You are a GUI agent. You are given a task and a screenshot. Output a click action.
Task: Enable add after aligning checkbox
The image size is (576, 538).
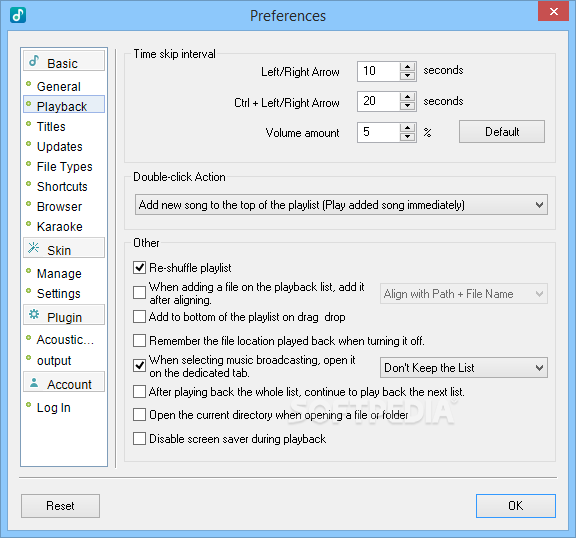coord(140,293)
